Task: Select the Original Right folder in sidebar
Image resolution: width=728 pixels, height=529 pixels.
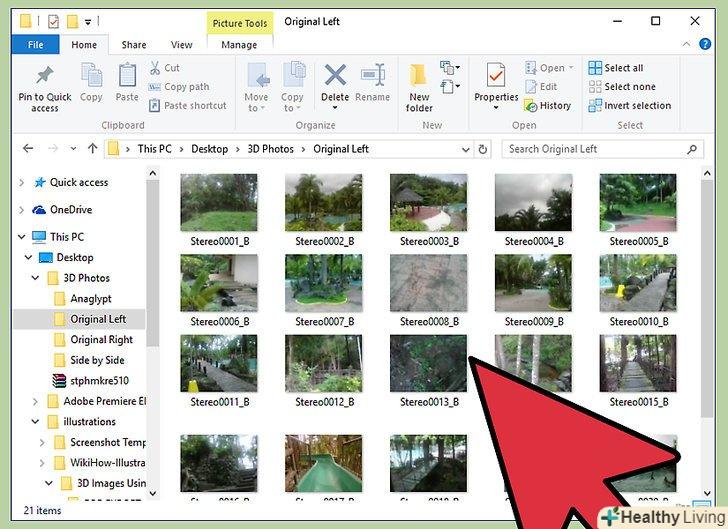Action: (101, 340)
